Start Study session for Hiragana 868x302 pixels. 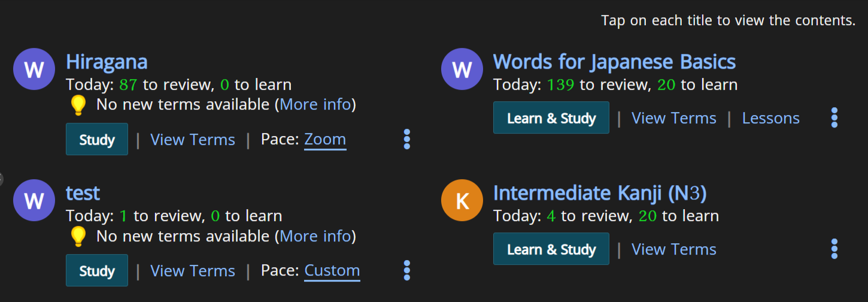pyautogui.click(x=97, y=139)
